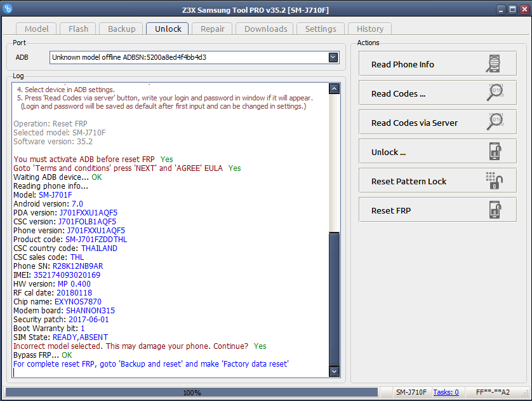The width and height of the screenshot is (532, 401).
Task: Click PDA version J701FXXU1AQF5
Action: (88, 213)
